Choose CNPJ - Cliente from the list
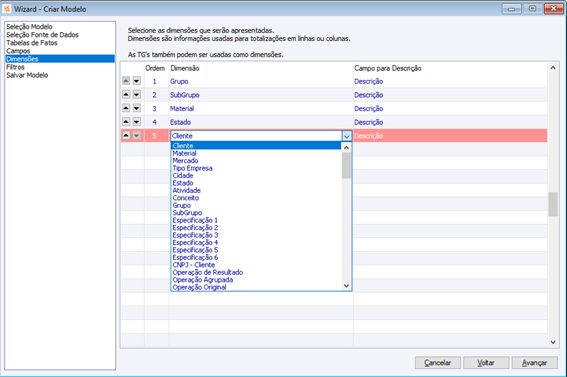 coord(256,265)
